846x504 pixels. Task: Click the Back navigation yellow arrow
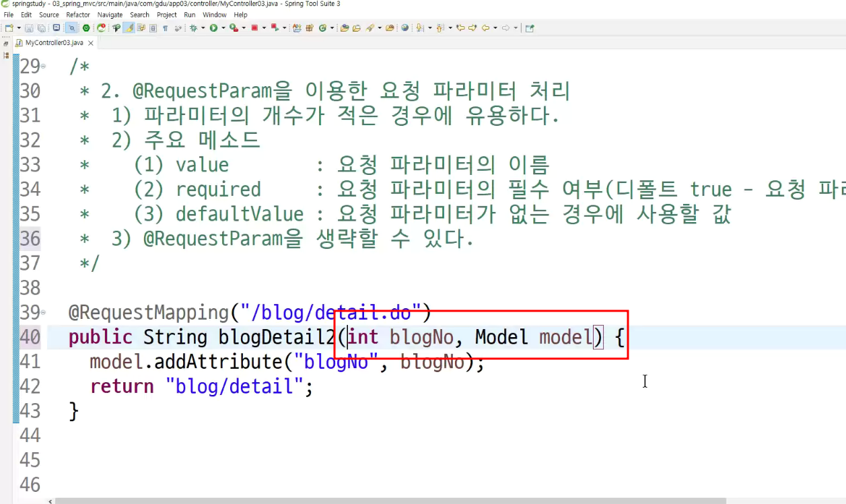pos(485,28)
